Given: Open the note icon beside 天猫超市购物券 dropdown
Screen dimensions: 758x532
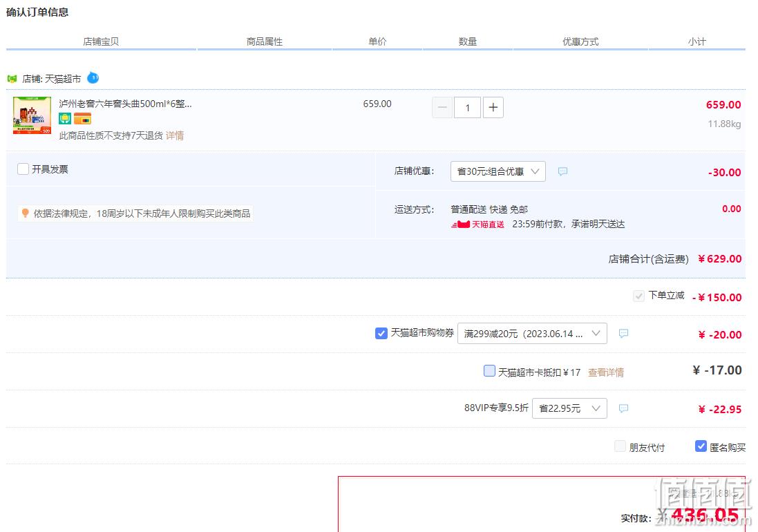Looking at the screenshot, I should click(x=624, y=334).
